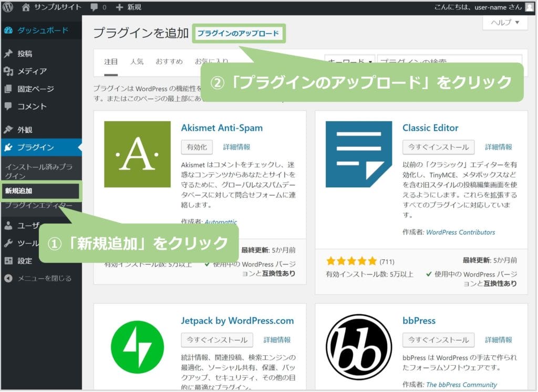Switch to the おすすめ tab
Viewport: 538px width, 392px height.
[169, 61]
